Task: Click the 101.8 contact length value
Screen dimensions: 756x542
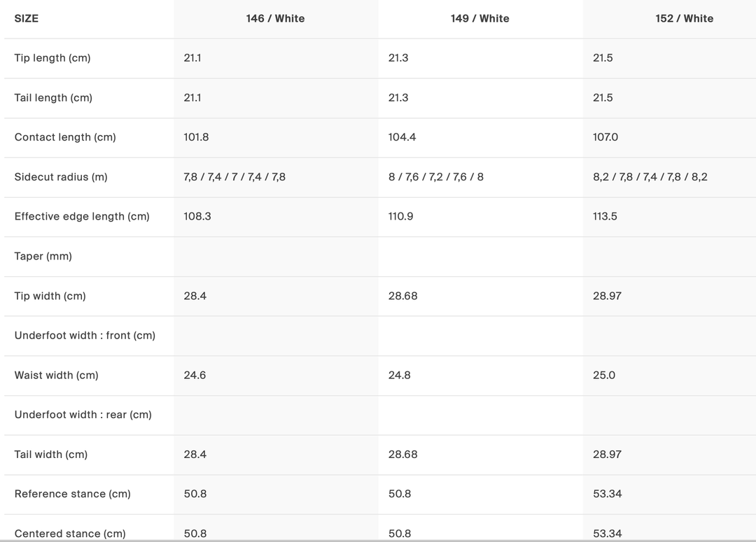Action: point(196,137)
